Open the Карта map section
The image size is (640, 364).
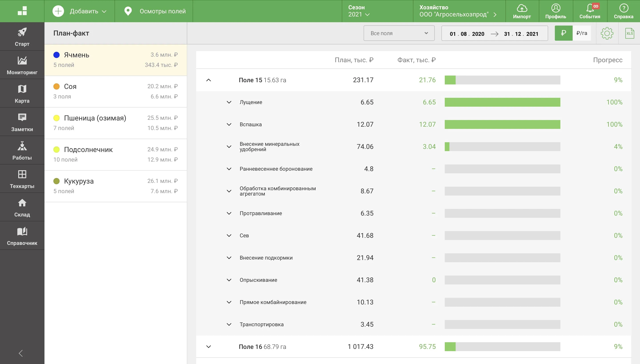22,94
